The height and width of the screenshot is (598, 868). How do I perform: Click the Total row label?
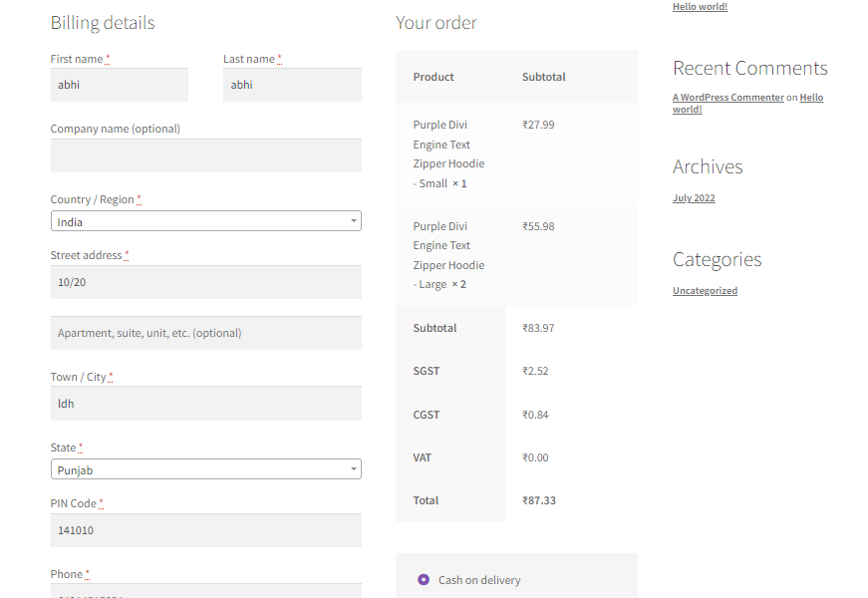(x=426, y=500)
